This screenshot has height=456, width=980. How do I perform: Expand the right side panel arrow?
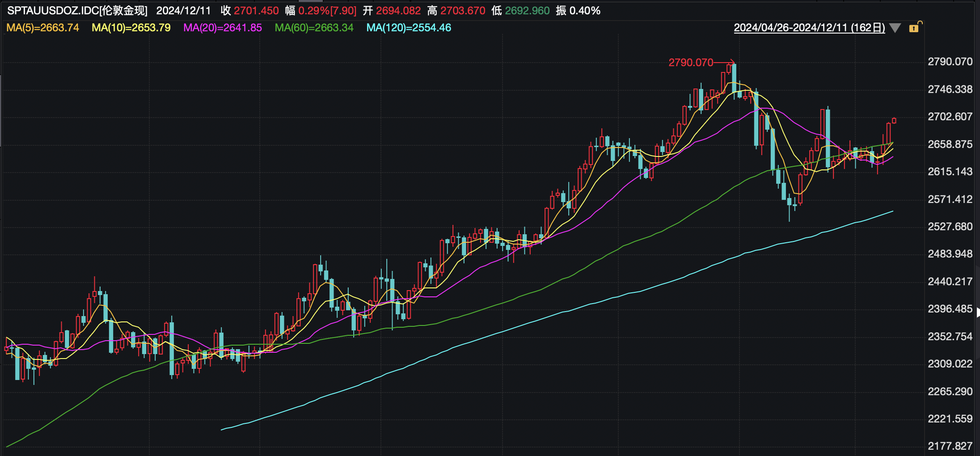point(978,312)
